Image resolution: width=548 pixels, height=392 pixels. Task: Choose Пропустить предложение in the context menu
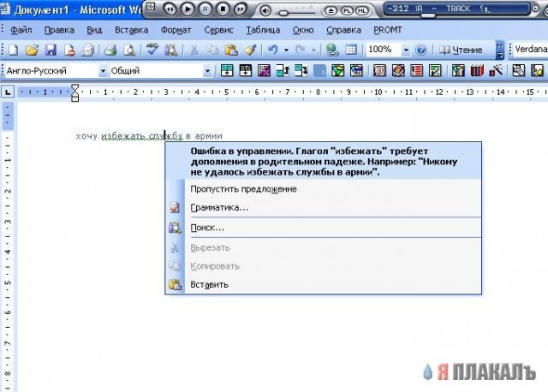[324, 189]
